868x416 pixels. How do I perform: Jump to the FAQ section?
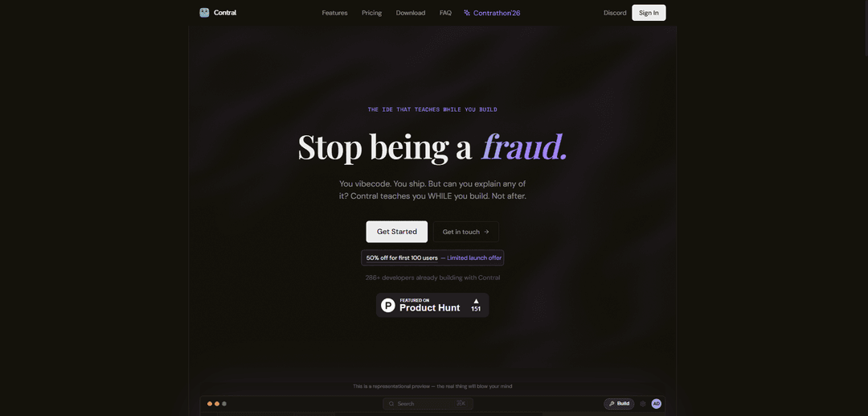pyautogui.click(x=445, y=13)
